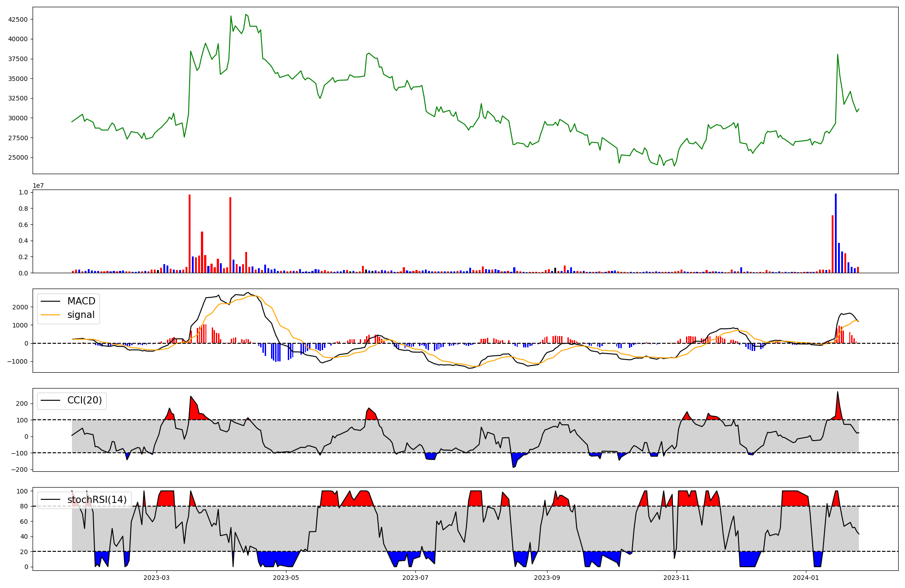905x588 pixels.
Task: Click the 1e7 volume scale label
Action: [x=38, y=185]
